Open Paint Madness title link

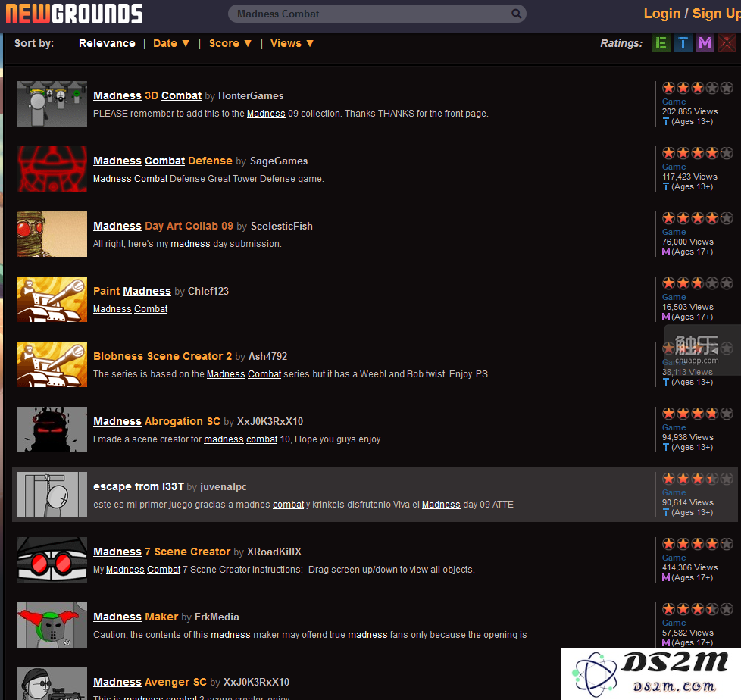(132, 291)
